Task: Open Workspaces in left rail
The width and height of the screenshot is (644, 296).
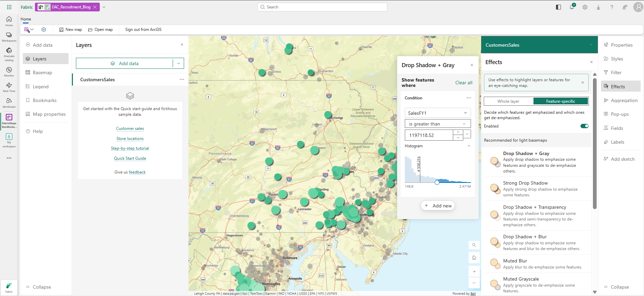Action: [9, 37]
